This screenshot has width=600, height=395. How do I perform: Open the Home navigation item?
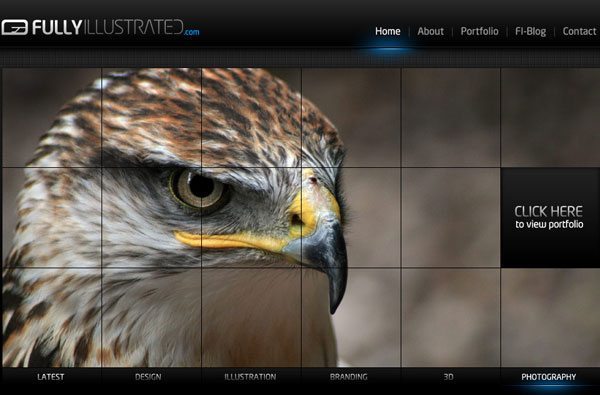tap(388, 31)
